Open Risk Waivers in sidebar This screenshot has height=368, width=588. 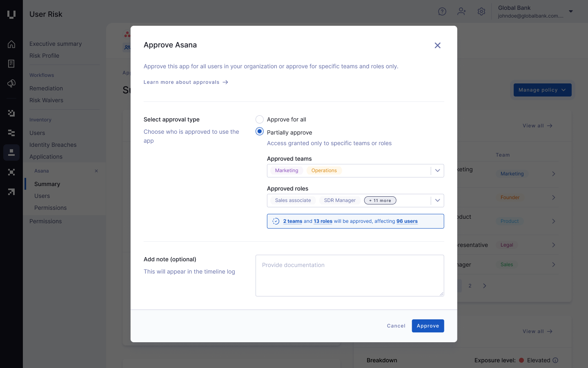point(46,100)
